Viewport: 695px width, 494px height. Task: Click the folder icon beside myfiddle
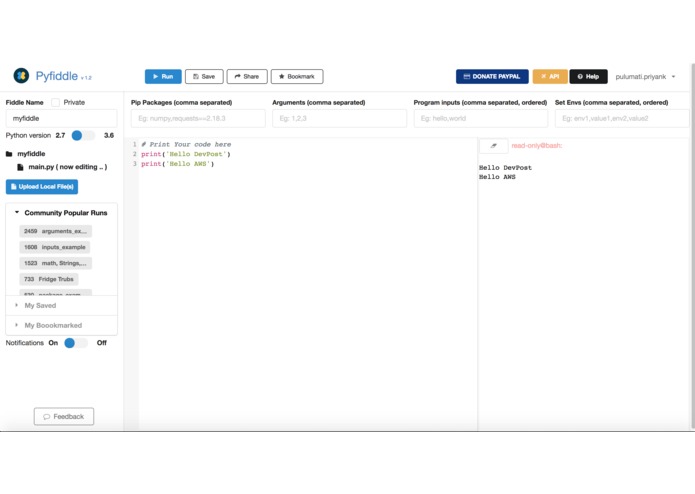point(9,154)
